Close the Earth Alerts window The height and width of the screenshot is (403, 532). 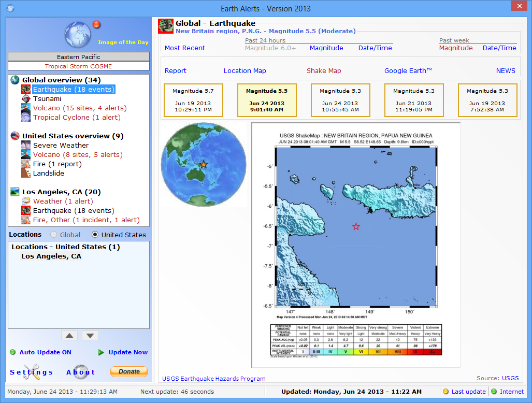(x=519, y=6)
